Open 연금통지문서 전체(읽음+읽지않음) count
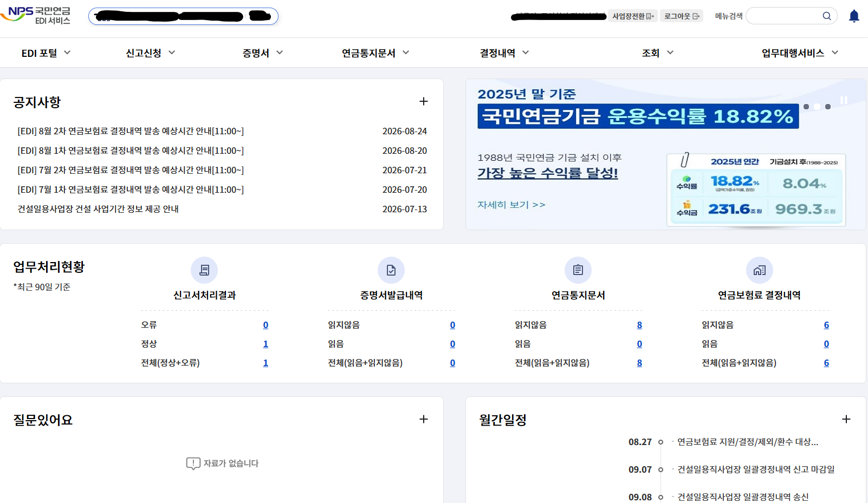The height and width of the screenshot is (503, 868). [x=639, y=363]
